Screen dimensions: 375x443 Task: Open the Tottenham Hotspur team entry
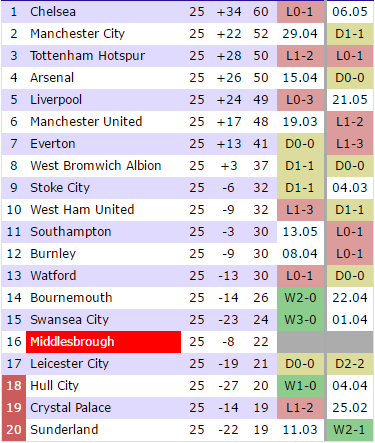point(87,56)
